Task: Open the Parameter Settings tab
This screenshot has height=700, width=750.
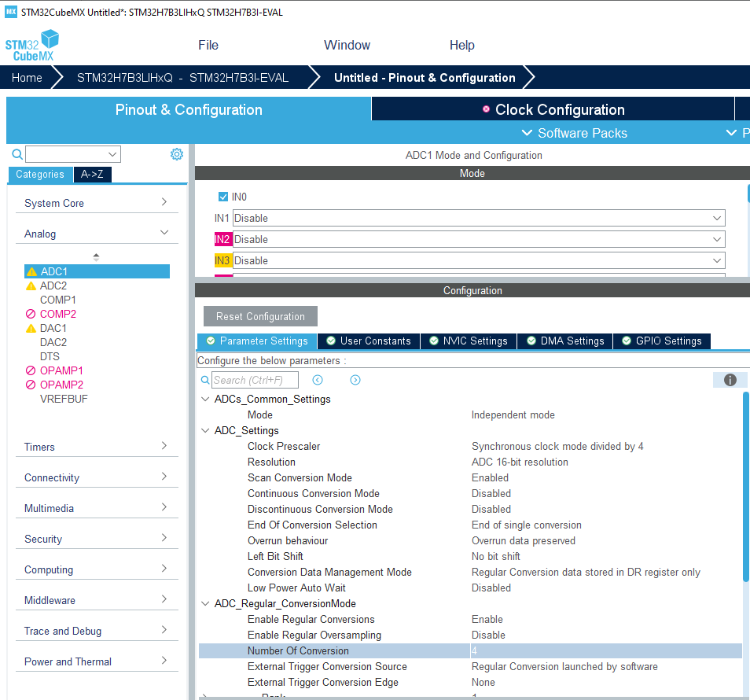Action: [257, 341]
